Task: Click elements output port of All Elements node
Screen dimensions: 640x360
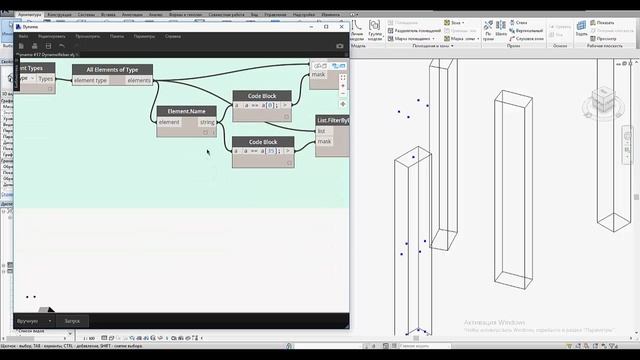Action: 139,80
